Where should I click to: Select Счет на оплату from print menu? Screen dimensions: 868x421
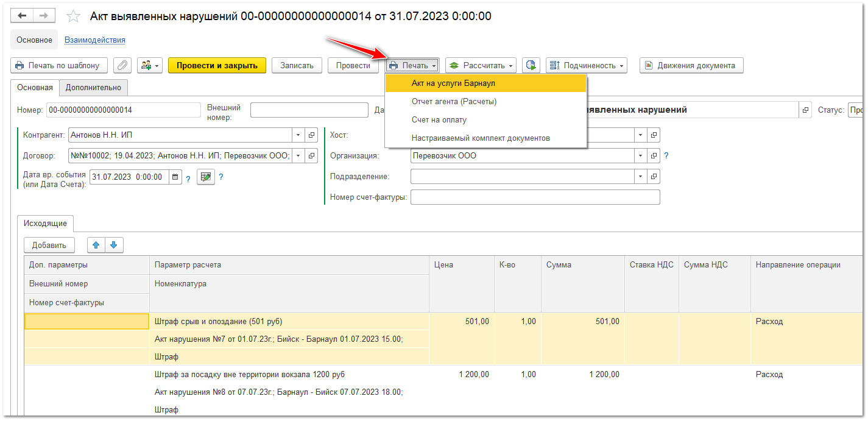point(439,120)
